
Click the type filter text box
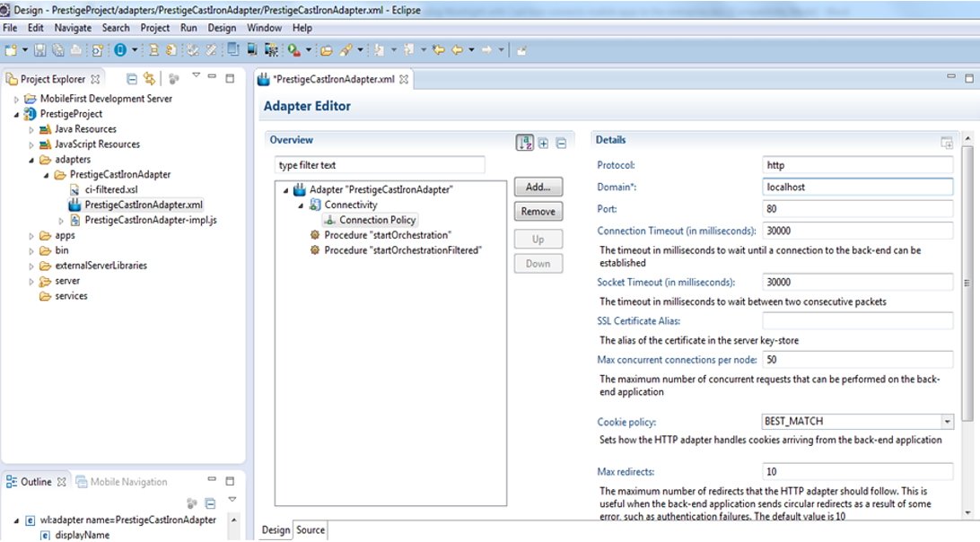(380, 165)
